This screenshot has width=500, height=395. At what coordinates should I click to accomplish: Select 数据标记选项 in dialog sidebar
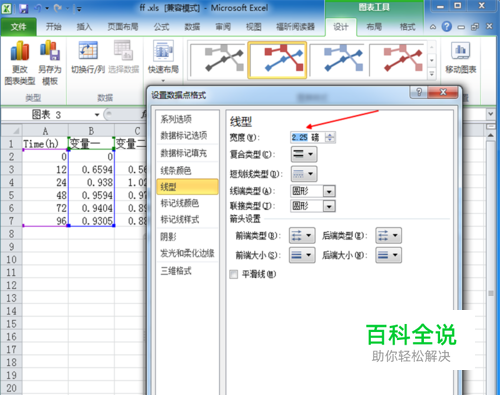(x=187, y=135)
